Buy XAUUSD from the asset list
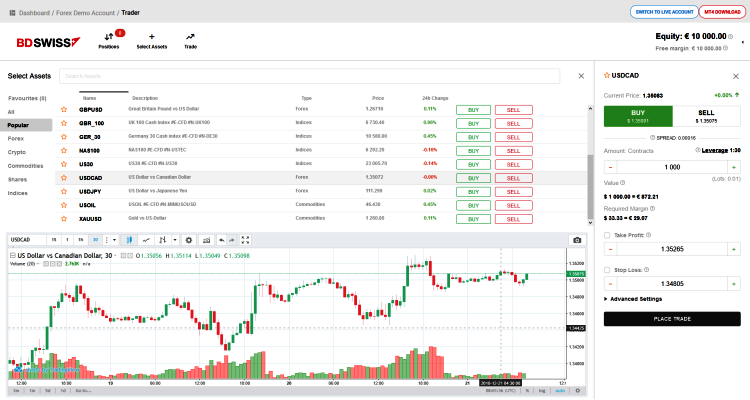This screenshot has height=400, width=750. [x=474, y=219]
